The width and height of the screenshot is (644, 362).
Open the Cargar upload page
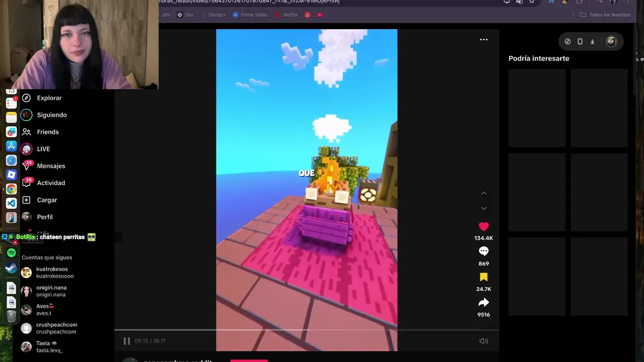point(47,200)
